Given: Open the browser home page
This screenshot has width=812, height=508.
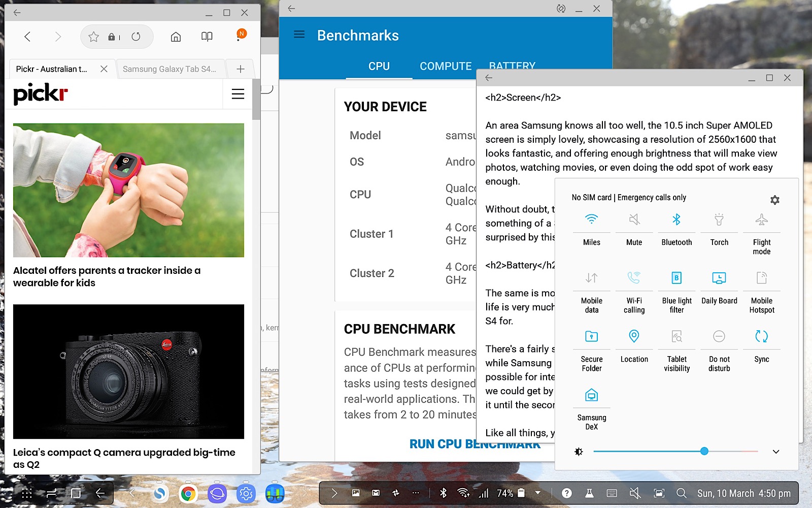Looking at the screenshot, I should [x=176, y=37].
